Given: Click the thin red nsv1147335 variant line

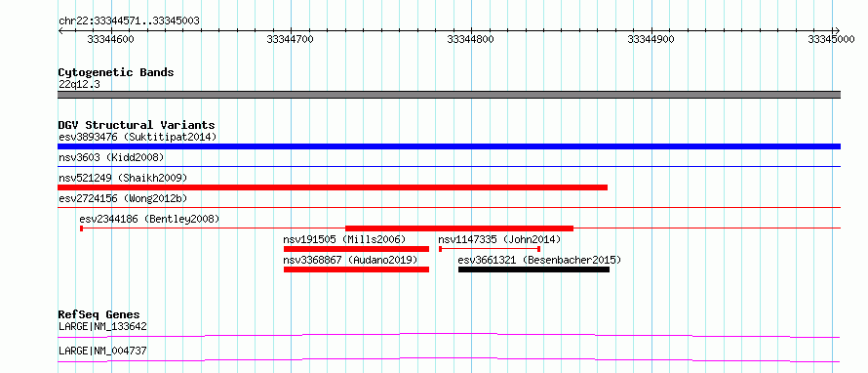Looking at the screenshot, I should click(490, 249).
